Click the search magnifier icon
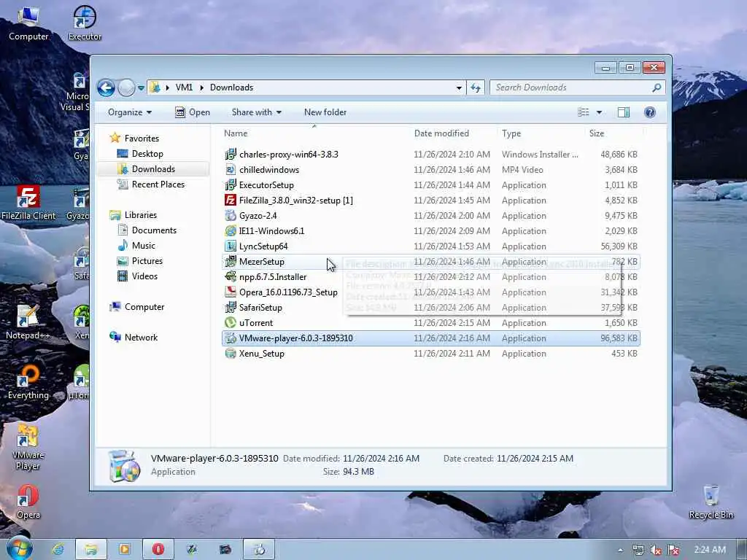 click(x=657, y=87)
